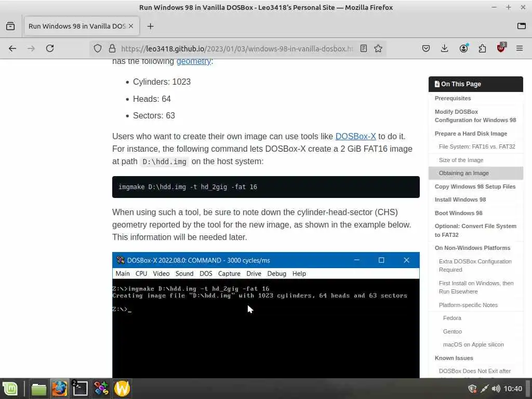532x399 pixels.
Task: Jump to On Non-Windows Platforms
Action: [472, 248]
